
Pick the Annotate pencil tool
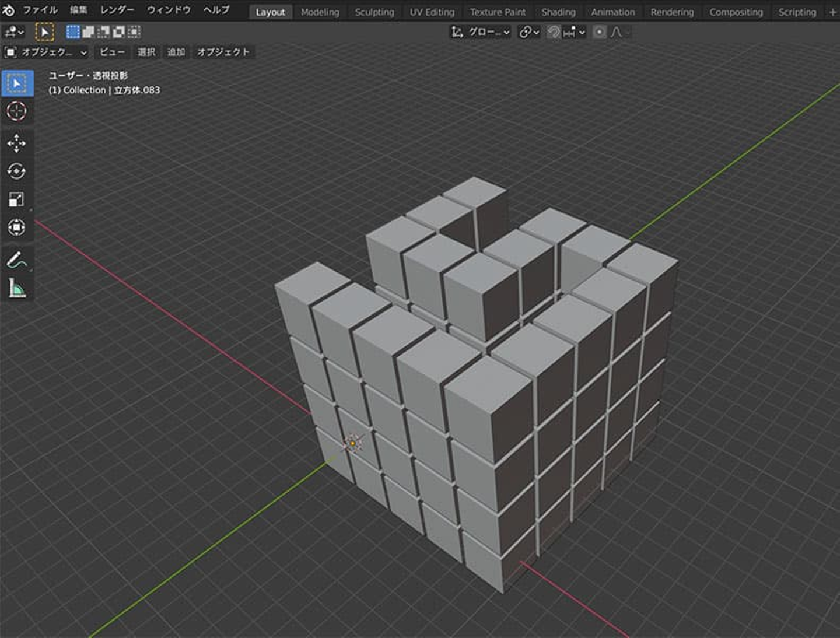pos(16,260)
